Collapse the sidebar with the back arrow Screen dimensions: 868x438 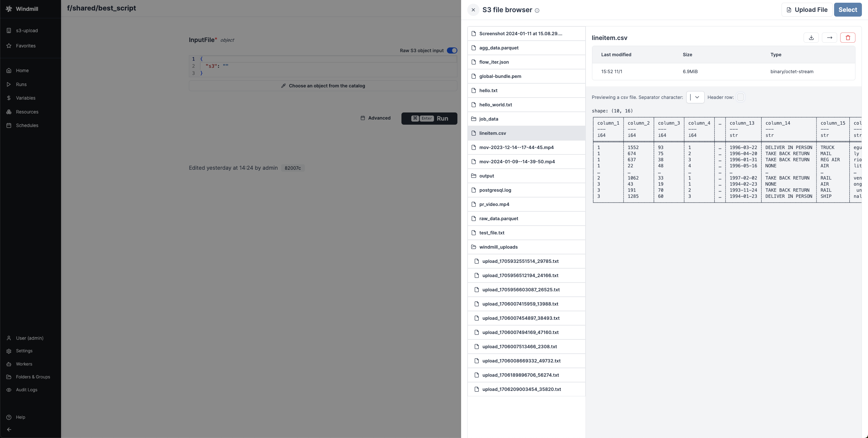point(9,430)
